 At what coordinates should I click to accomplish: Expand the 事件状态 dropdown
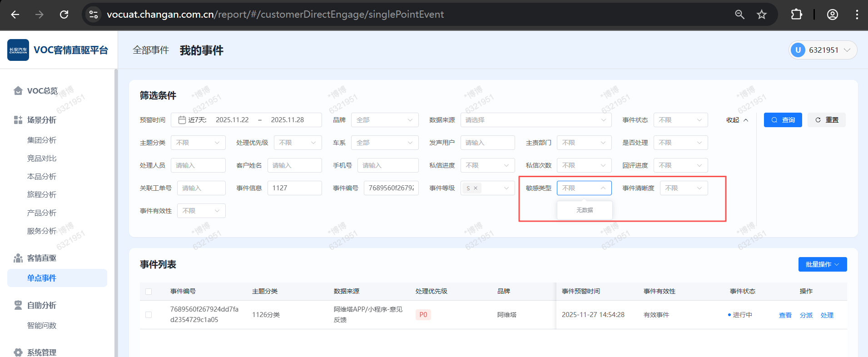click(680, 120)
